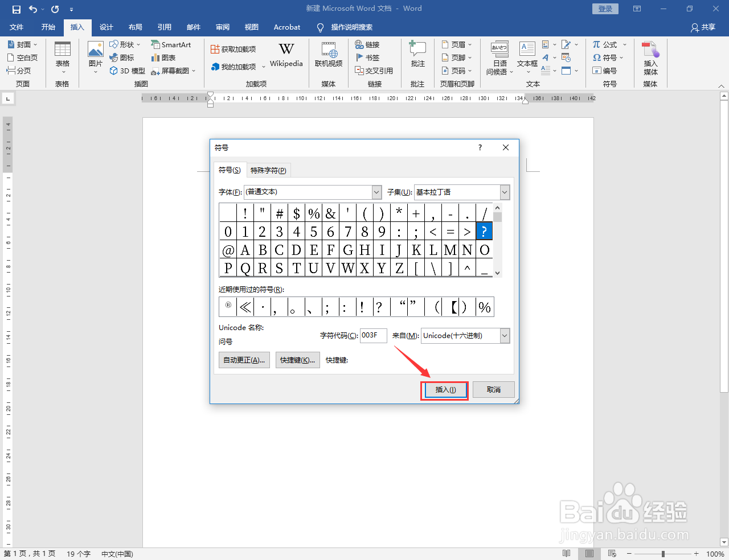Screen dimensions: 729x560
Task: Click the zoom out minus button
Action: click(629, 554)
